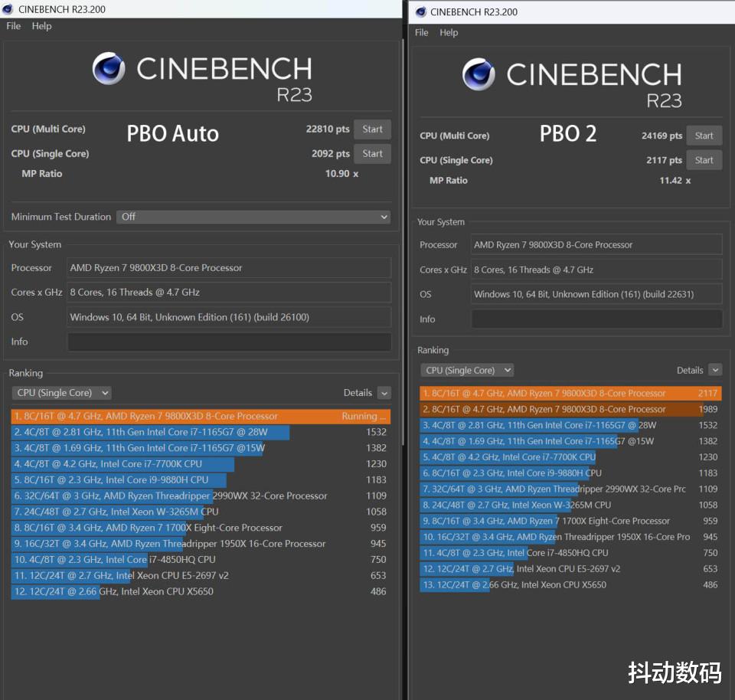Open right ranking CPU (Single Core) dropdown

tap(467, 371)
